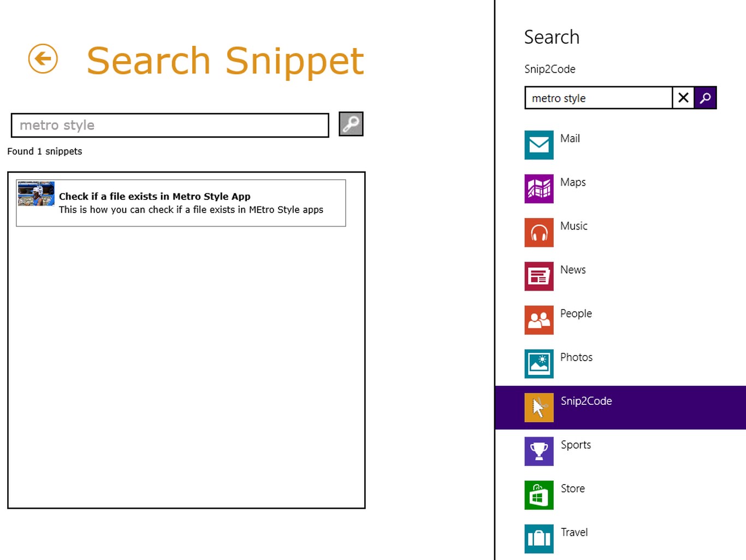The image size is (746, 560).
Task: Clear the search charm text with X
Action: click(683, 98)
